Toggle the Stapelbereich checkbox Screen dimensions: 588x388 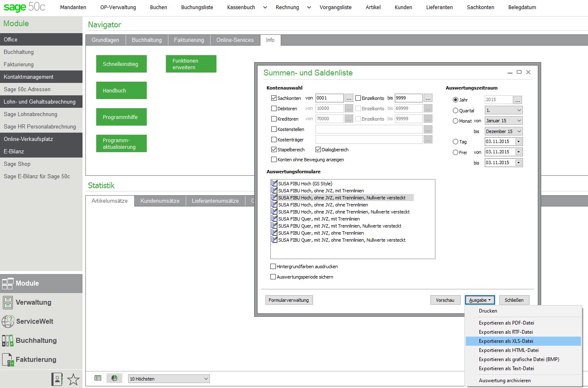point(274,150)
